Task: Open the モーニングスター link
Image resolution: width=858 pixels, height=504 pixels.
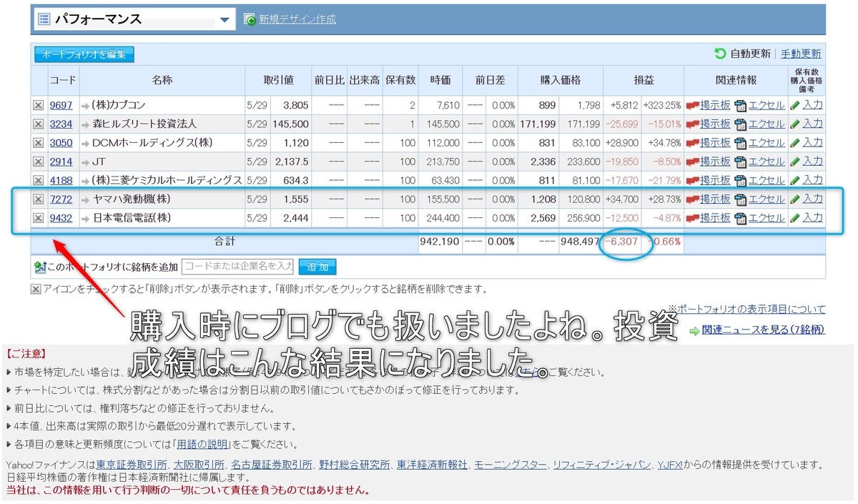Action: pos(511,465)
